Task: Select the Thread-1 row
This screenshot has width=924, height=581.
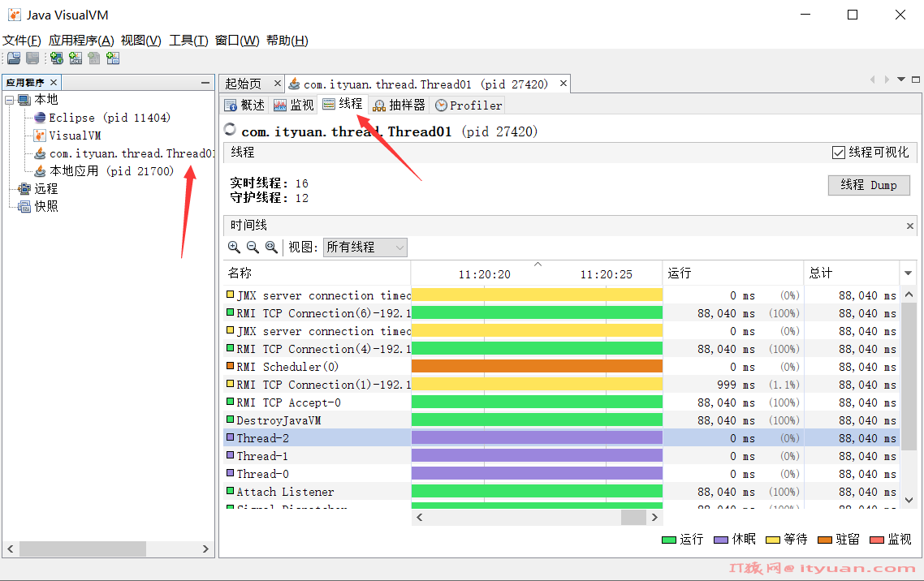Action: [x=562, y=455]
